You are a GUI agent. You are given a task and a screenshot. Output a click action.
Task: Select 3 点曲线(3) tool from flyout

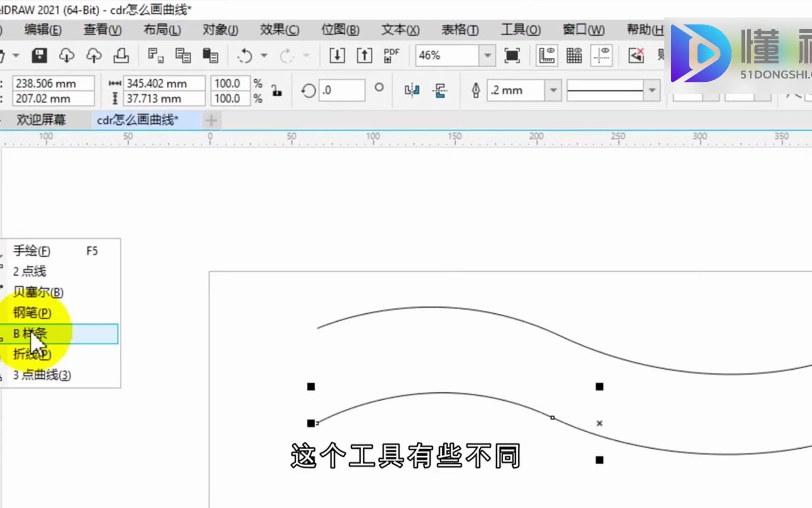click(x=61, y=375)
